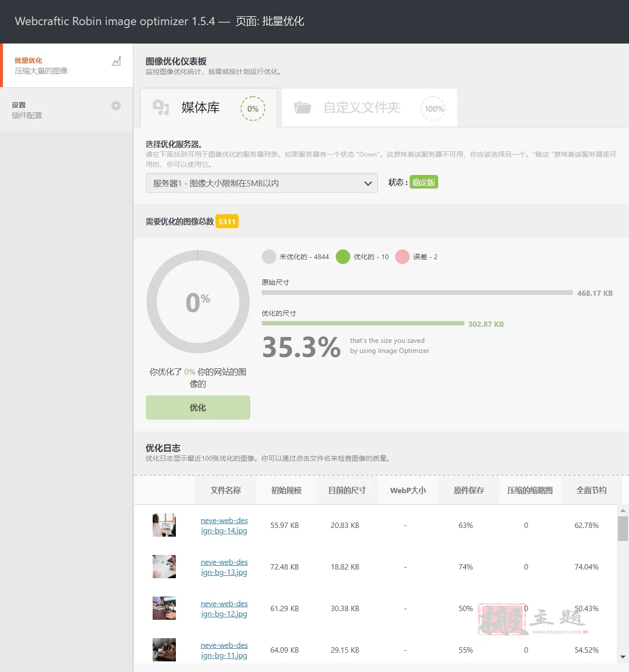Click the 302.87 KB optimized size value

[x=486, y=324]
